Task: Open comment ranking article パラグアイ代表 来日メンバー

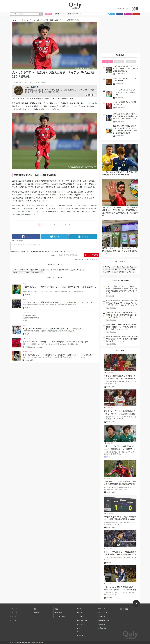Action: coord(121,290)
